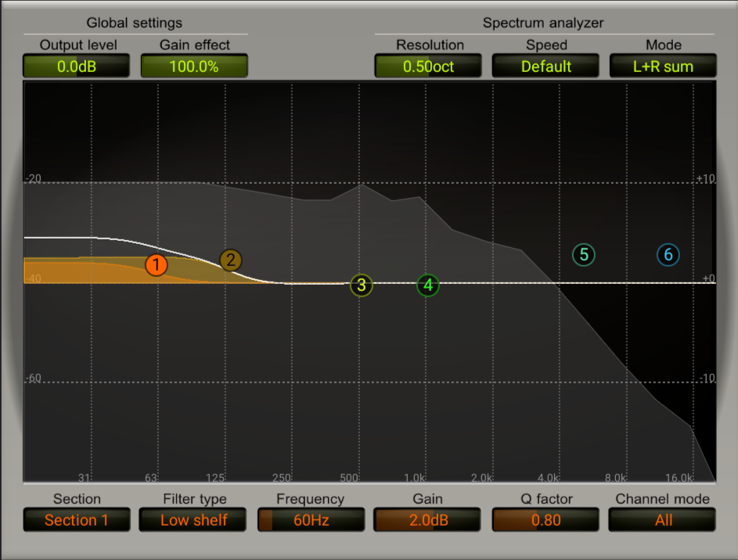
Task: Select EQ band node 4
Action: 428,285
